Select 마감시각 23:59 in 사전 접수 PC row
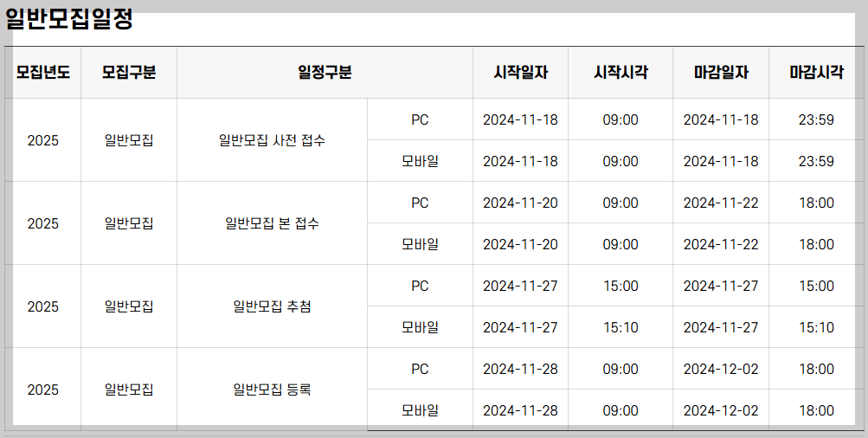The width and height of the screenshot is (868, 438). click(817, 119)
